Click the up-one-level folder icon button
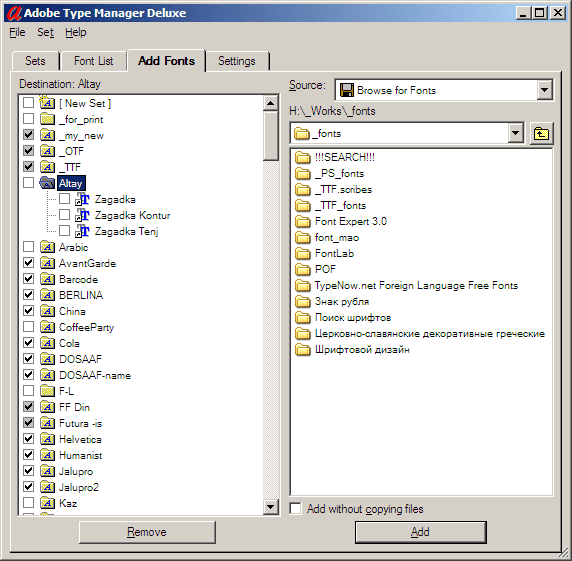 (x=541, y=134)
